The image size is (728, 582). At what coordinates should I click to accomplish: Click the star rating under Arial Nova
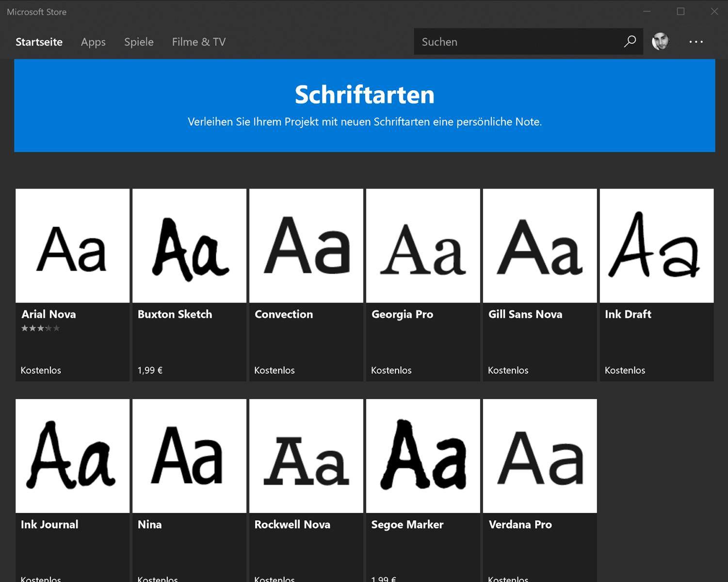click(x=41, y=328)
